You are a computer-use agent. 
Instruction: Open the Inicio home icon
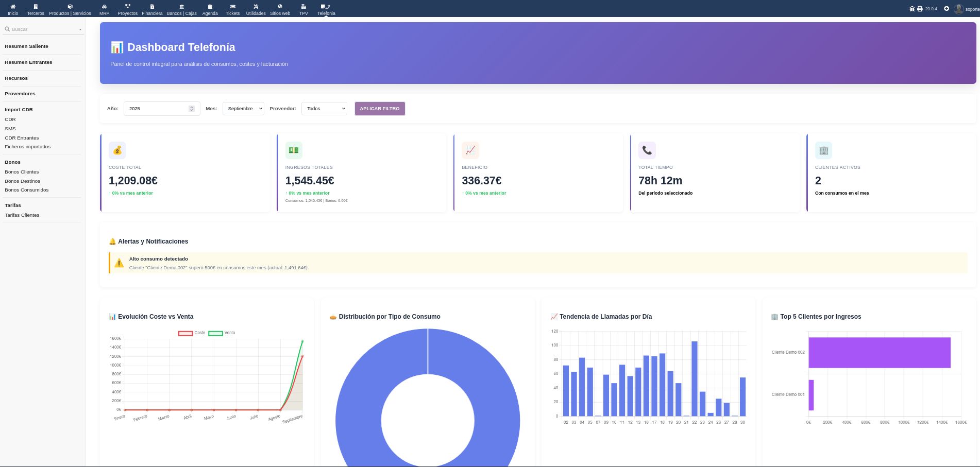(x=13, y=9)
